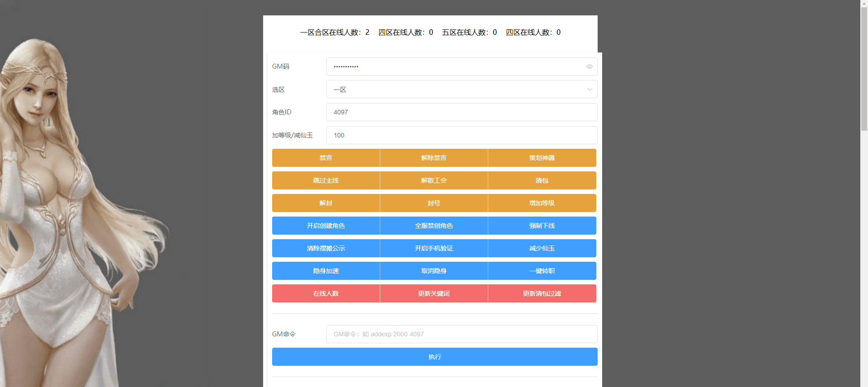The height and width of the screenshot is (387, 868).
Task: Click the 强制下线 button
Action: pyautogui.click(x=542, y=226)
